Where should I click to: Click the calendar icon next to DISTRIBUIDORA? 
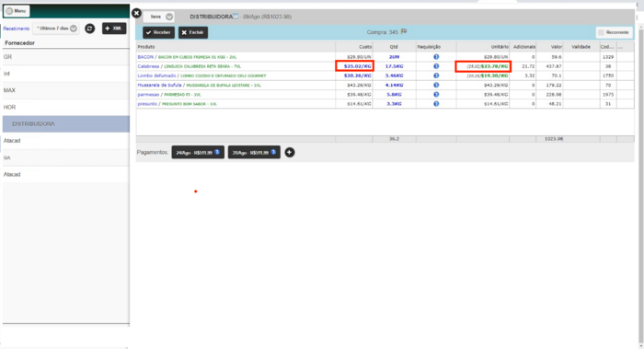(236, 17)
